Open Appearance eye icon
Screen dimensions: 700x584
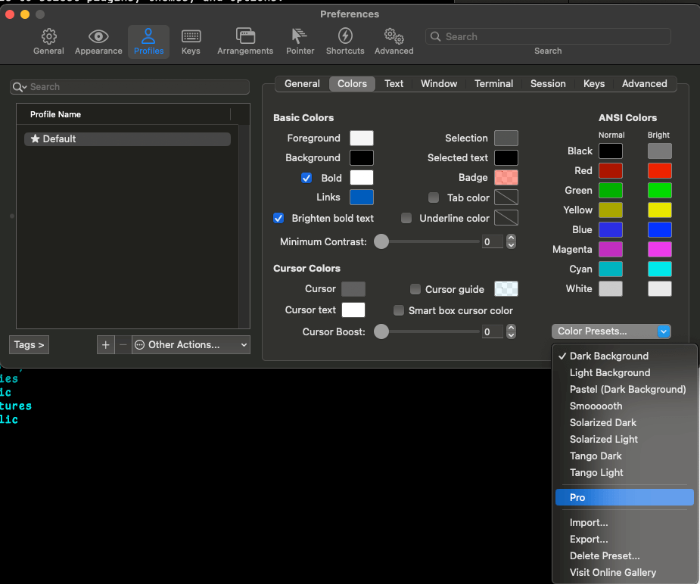[98, 36]
